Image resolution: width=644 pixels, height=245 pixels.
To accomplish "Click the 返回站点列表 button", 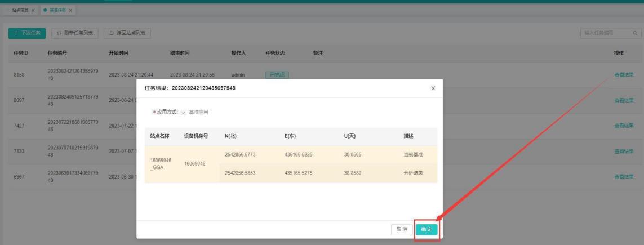I will pos(127,34).
